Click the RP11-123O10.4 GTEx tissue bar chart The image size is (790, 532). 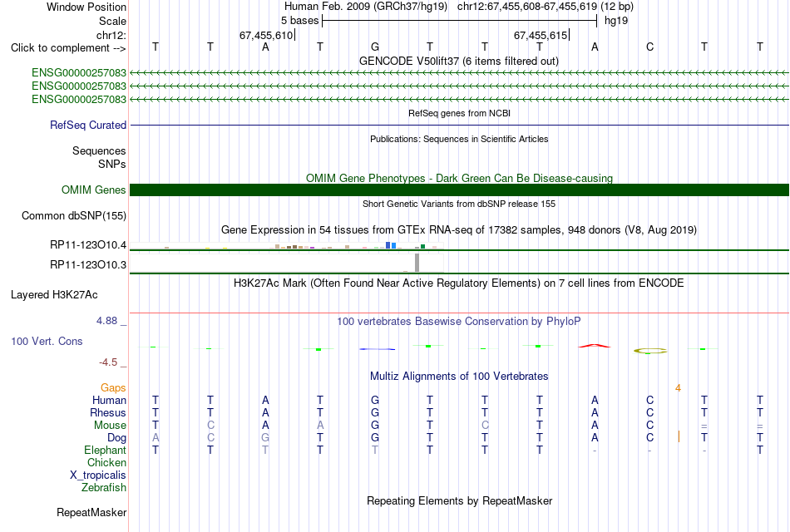coord(287,245)
